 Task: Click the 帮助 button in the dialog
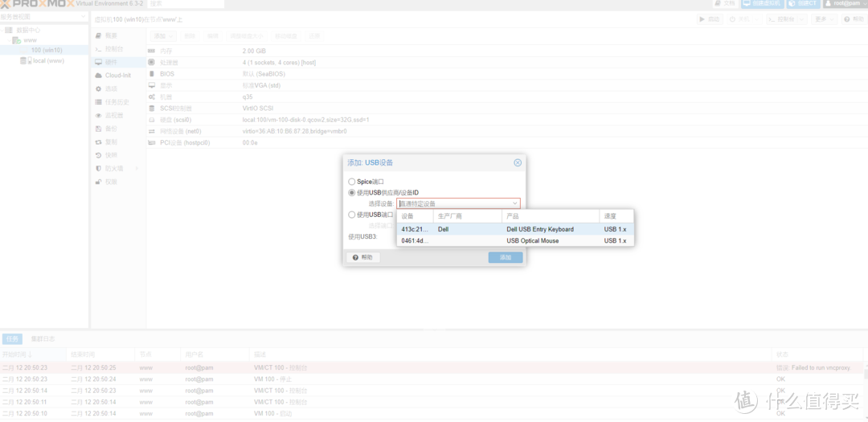(363, 257)
